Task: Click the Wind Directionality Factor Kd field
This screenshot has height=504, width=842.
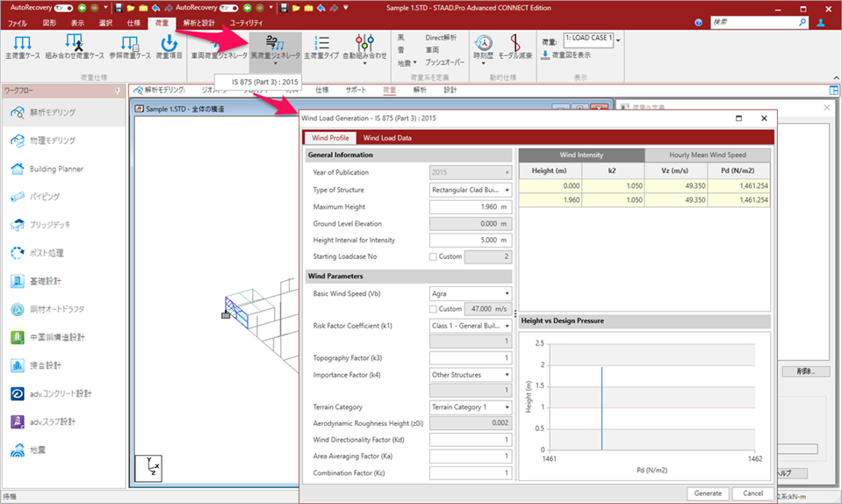Action: [x=471, y=440]
